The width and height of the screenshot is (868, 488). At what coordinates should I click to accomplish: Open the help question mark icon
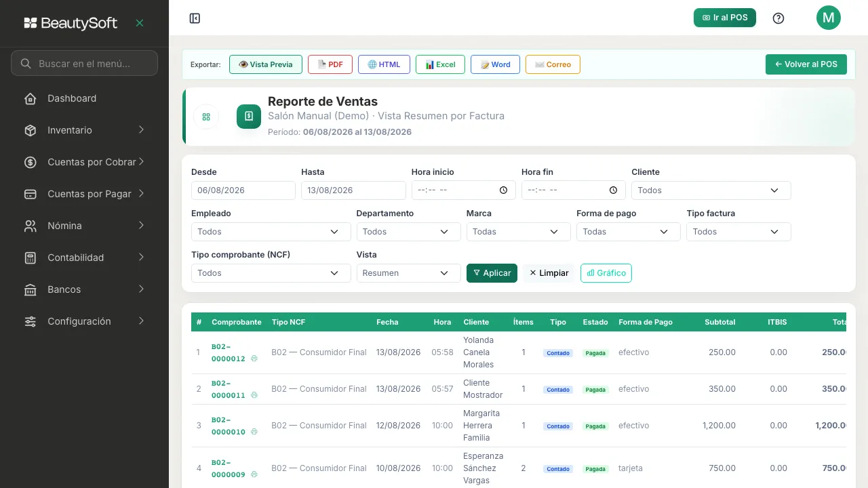pyautogui.click(x=778, y=18)
